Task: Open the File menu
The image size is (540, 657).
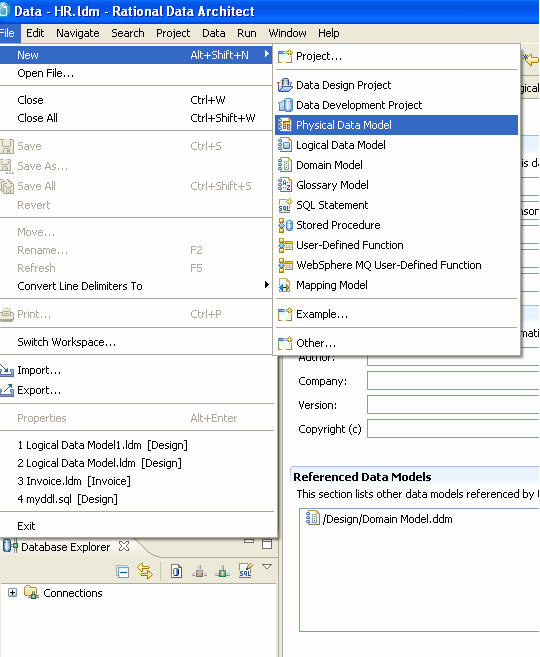Action: (8, 33)
